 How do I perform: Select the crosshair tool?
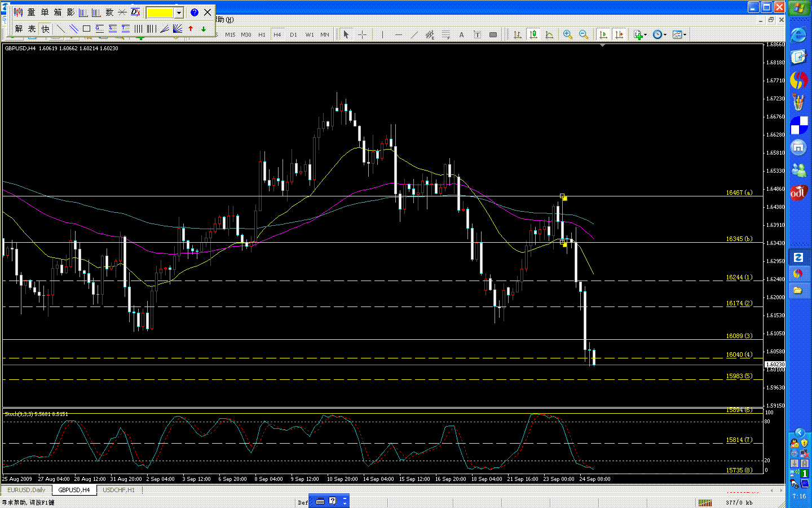363,35
